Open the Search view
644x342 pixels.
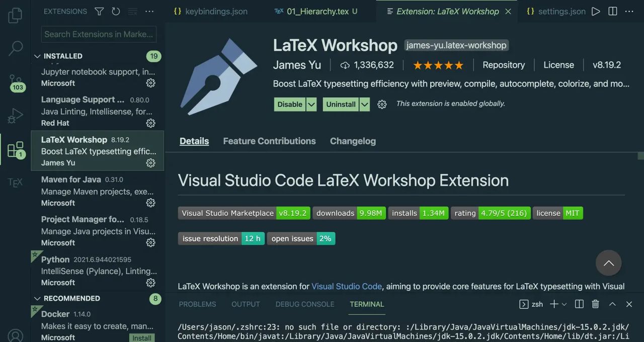(x=15, y=48)
